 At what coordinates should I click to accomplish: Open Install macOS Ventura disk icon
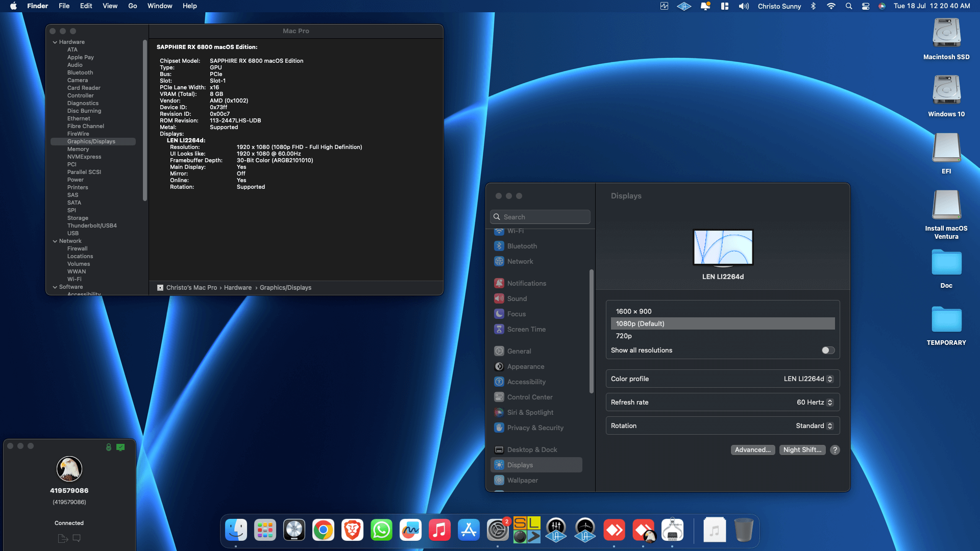946,205
